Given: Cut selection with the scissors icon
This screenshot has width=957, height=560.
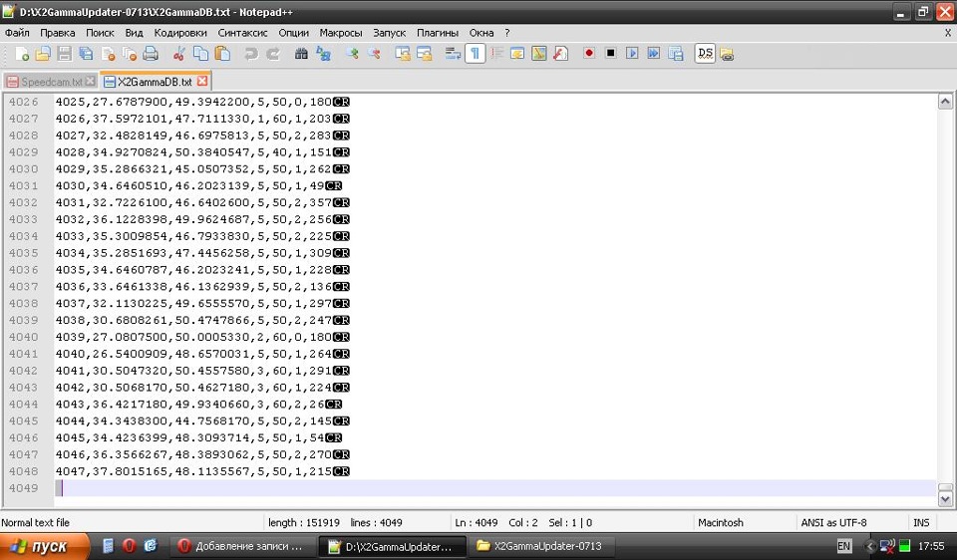Looking at the screenshot, I should click(x=178, y=54).
